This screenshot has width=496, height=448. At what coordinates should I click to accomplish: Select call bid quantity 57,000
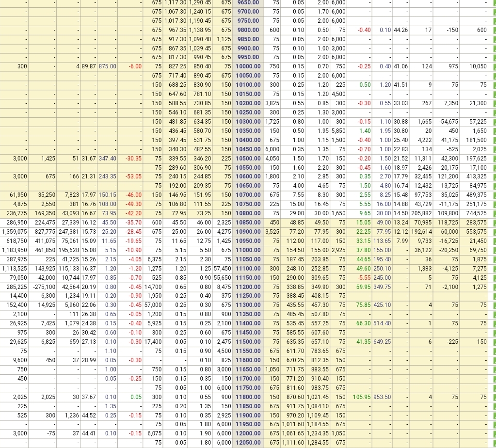point(153,305)
